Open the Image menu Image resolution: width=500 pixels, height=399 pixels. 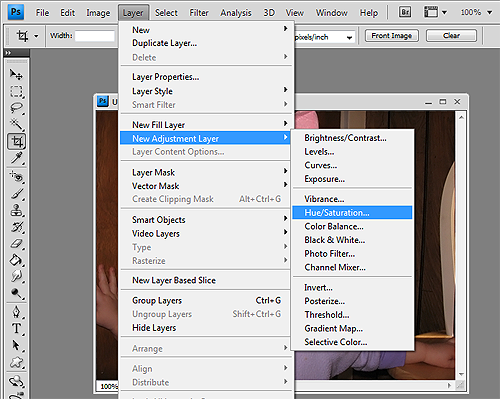coord(98,13)
